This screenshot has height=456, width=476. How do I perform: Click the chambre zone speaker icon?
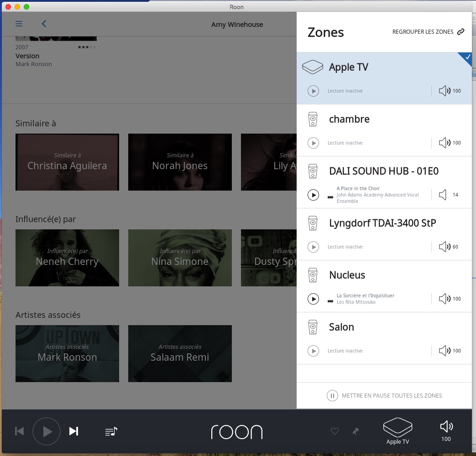[x=313, y=119]
